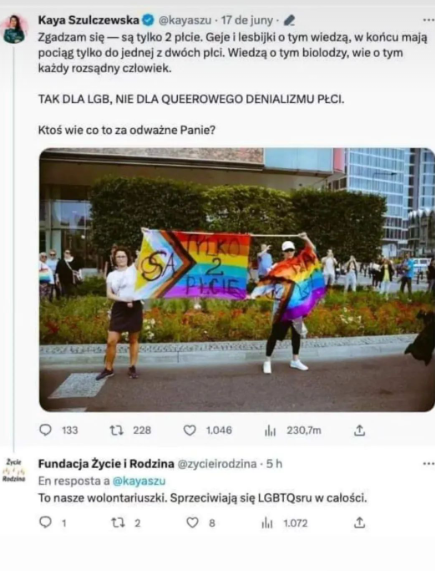This screenshot has width=435, height=571.
Task: Open Fundacja Życie i Rodzina avatar
Action: tap(13, 470)
